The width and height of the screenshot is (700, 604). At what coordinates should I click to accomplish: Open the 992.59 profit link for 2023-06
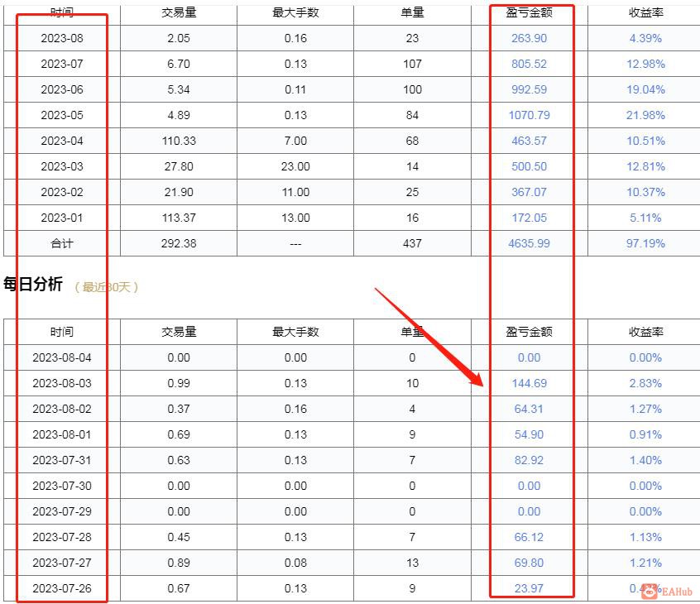coord(528,89)
